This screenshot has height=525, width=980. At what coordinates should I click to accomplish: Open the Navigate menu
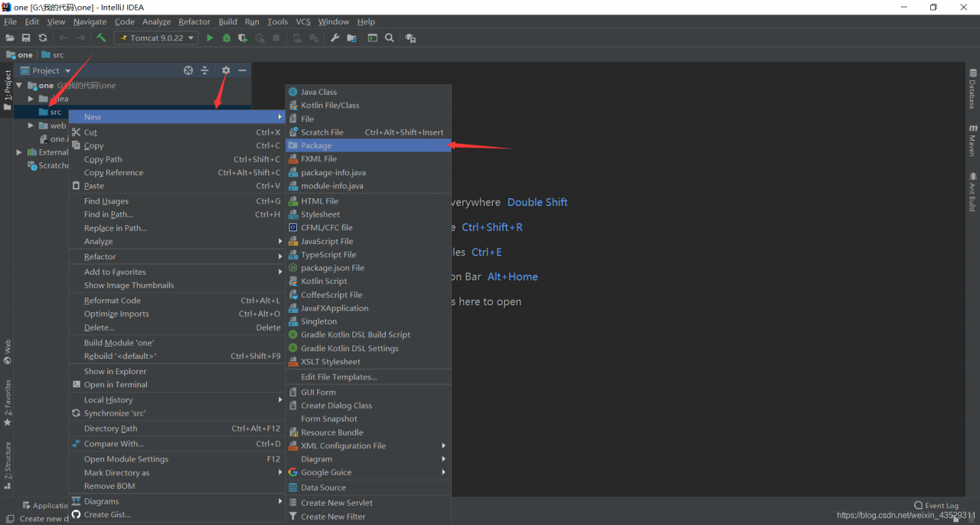[90, 21]
